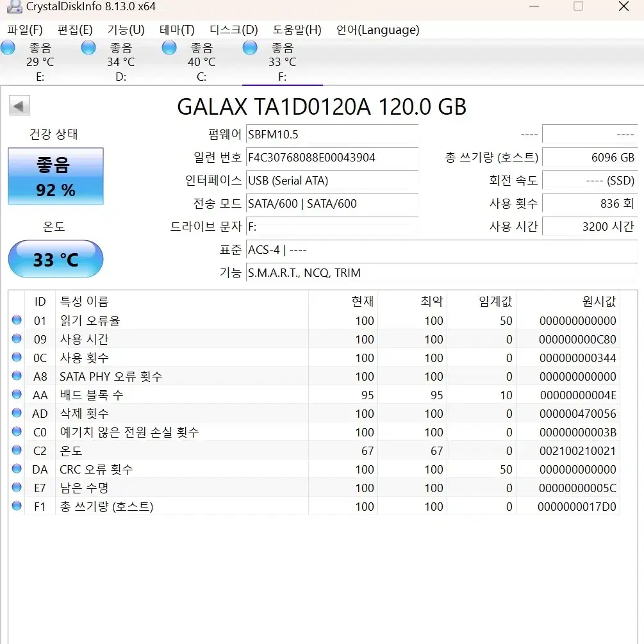Open the 기능(U) menu
Screen dimensions: 644x644
pos(126,29)
